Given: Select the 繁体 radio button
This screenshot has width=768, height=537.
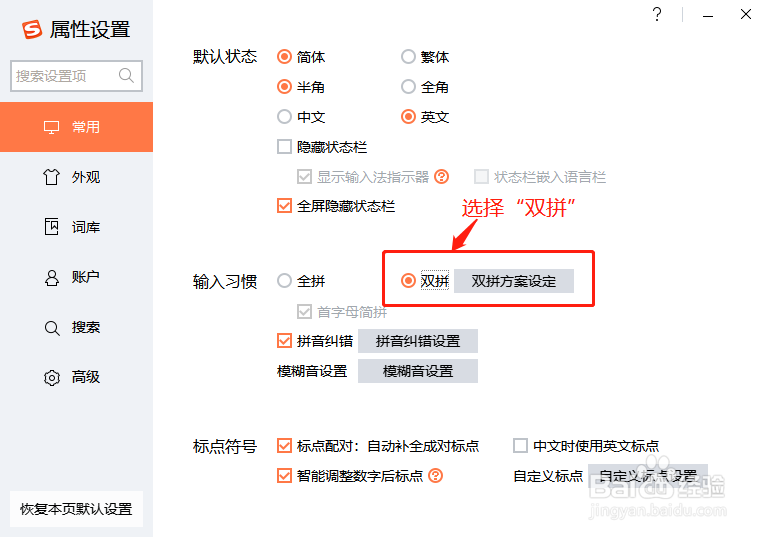Looking at the screenshot, I should (x=408, y=57).
